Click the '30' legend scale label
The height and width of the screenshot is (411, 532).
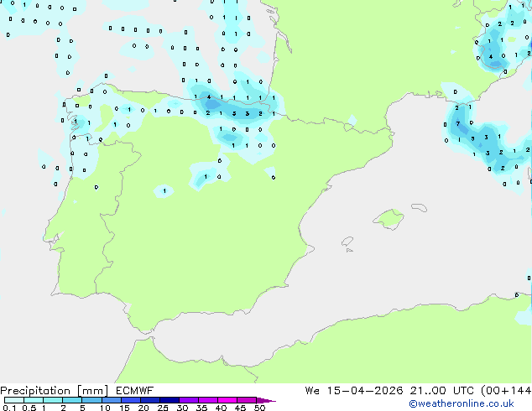point(182,408)
